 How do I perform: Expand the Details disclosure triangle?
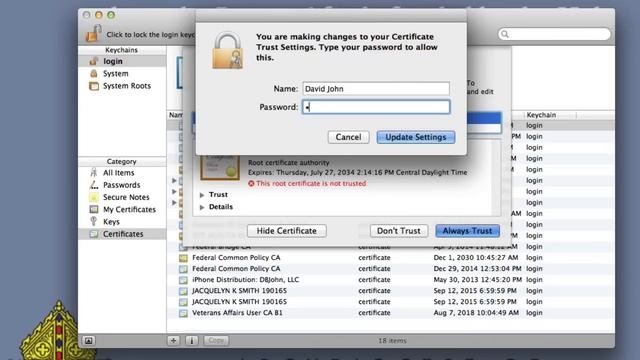pos(202,207)
